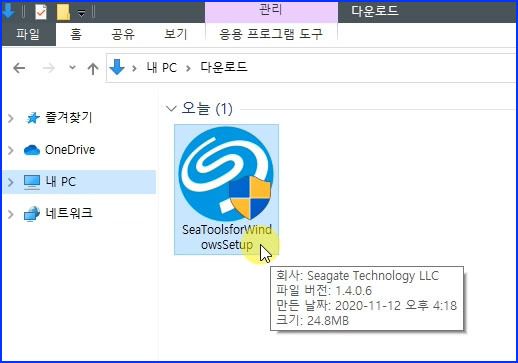Switch to the 공유 ribbon tab
The image size is (518, 363).
[x=123, y=34]
